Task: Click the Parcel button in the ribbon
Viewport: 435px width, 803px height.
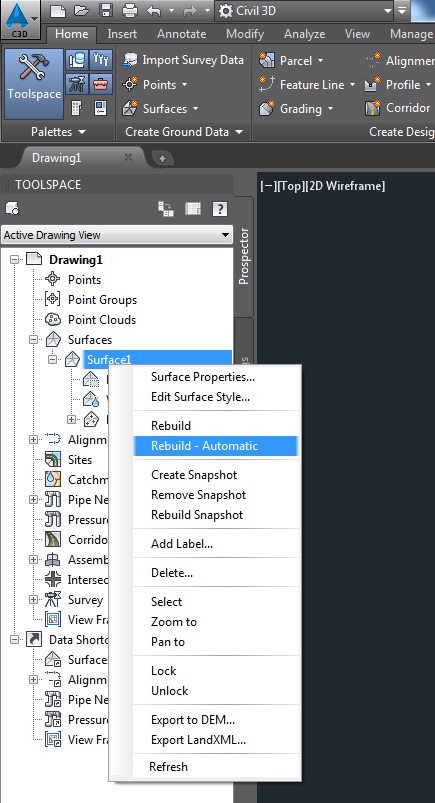Action: (x=291, y=60)
